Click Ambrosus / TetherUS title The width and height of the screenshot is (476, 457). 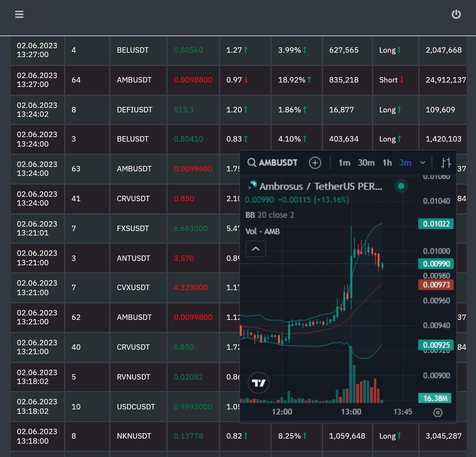click(x=321, y=186)
